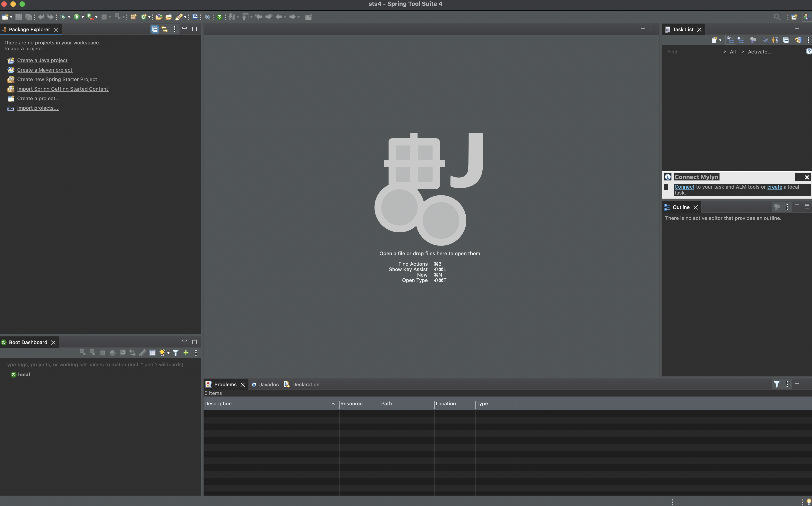
Task: Open the Package Explorer view menu
Action: pos(175,29)
